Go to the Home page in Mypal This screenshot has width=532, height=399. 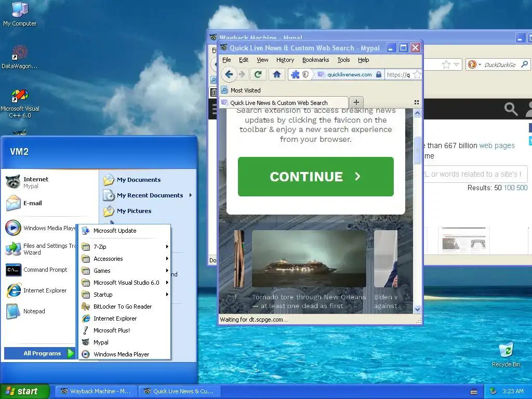[277, 74]
